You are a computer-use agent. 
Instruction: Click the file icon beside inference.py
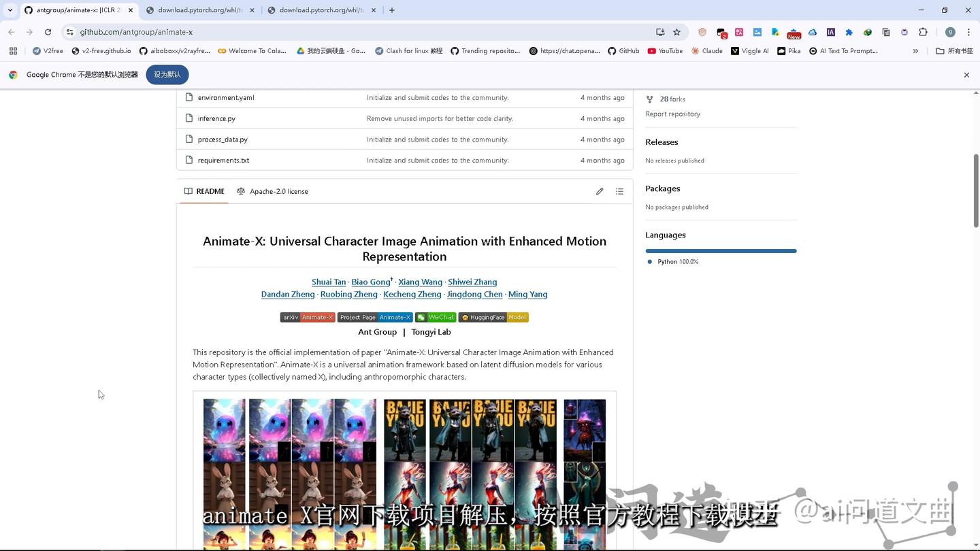[x=189, y=118]
